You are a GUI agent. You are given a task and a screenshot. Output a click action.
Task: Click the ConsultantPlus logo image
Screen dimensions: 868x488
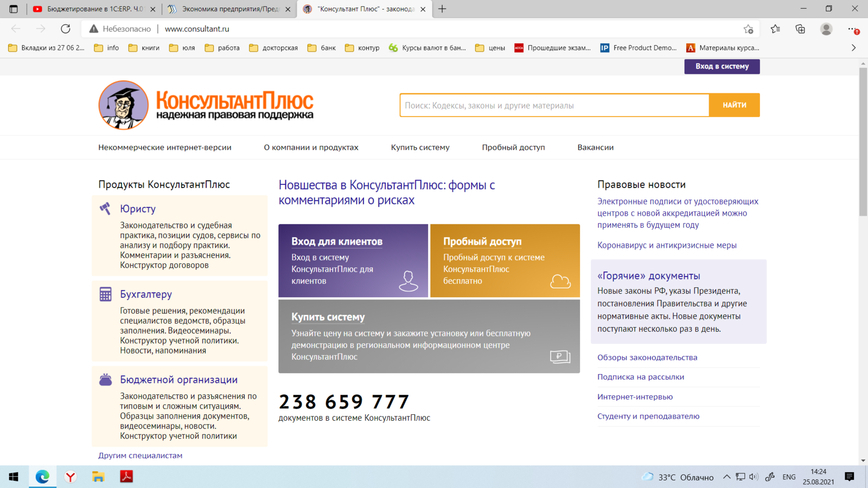click(206, 105)
